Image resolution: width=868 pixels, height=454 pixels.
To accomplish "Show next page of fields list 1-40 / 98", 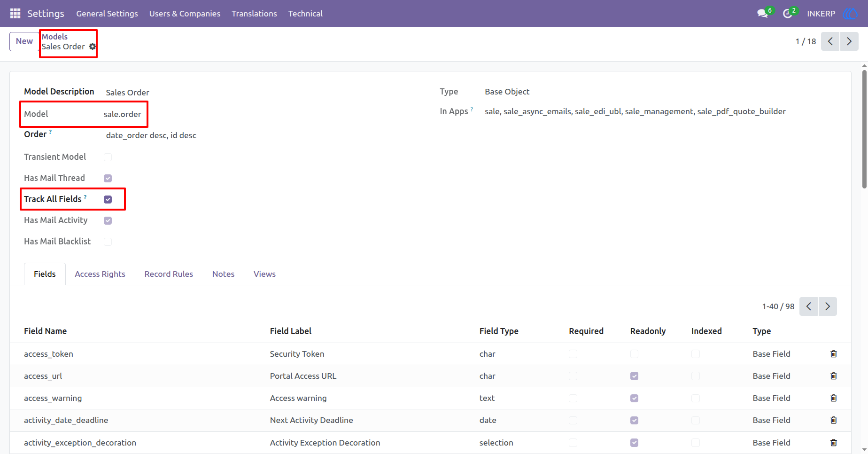I will click(x=828, y=306).
